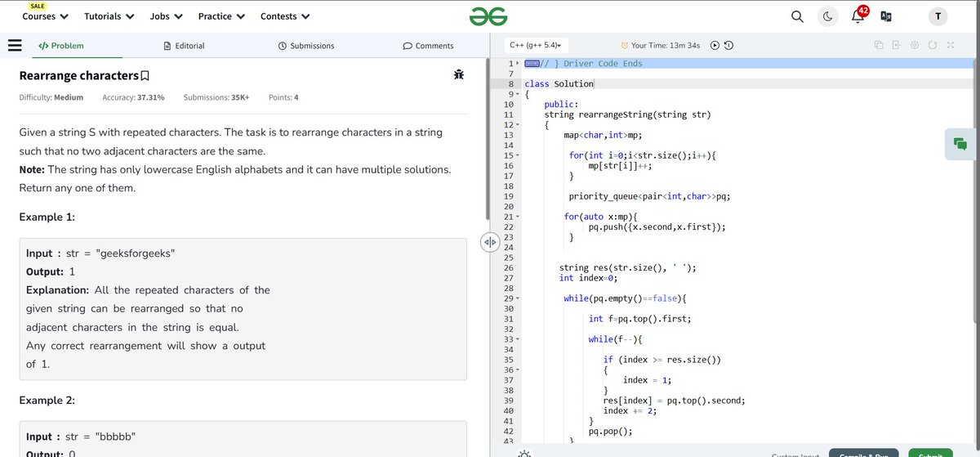Expand the Jobs menu
Screen dimensions: 980x457
coord(166,16)
